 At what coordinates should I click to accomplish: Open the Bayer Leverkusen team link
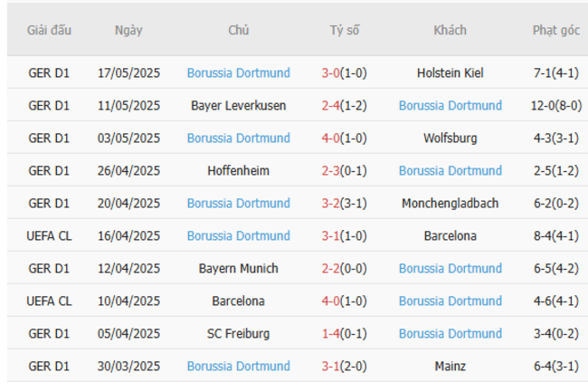(239, 105)
